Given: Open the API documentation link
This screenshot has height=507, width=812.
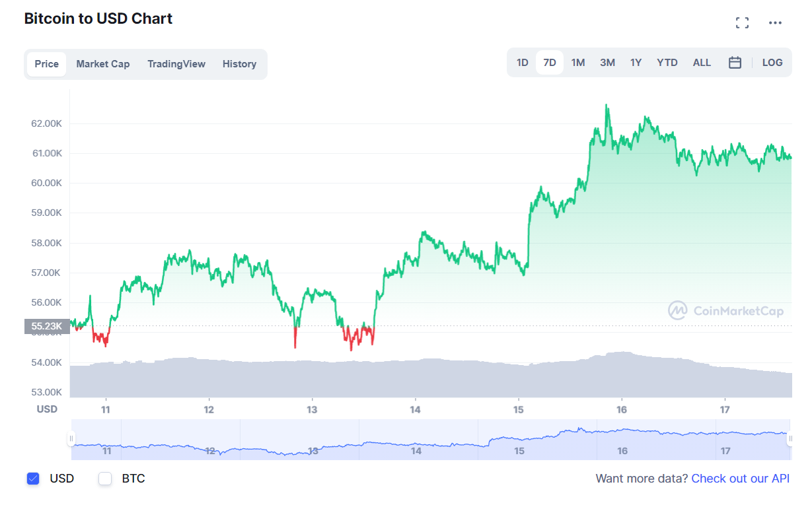Looking at the screenshot, I should 740,479.
